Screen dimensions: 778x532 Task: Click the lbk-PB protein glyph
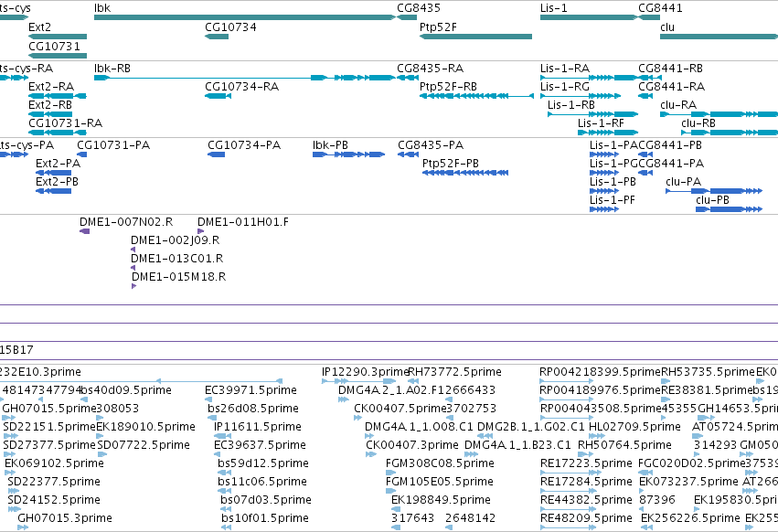coord(349,154)
